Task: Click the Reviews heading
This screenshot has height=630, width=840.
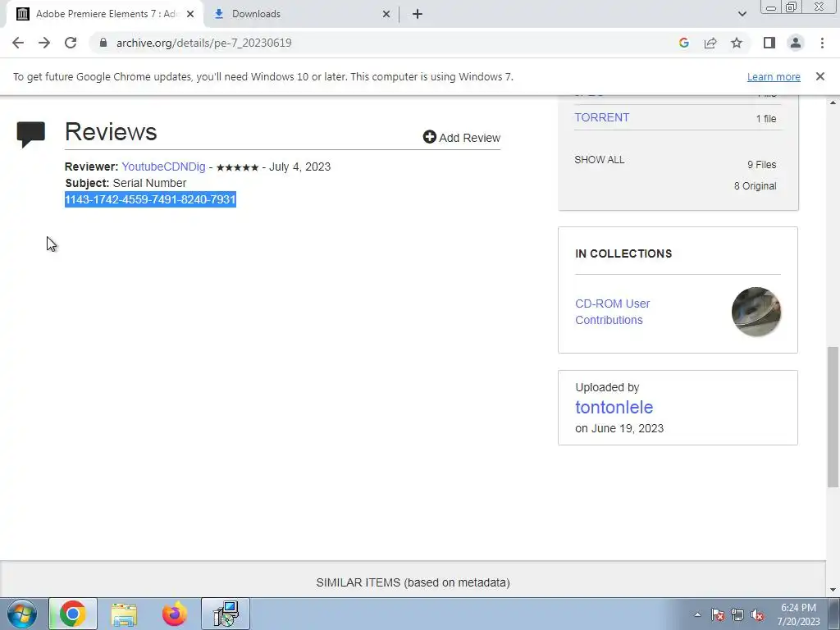Action: 111,132
